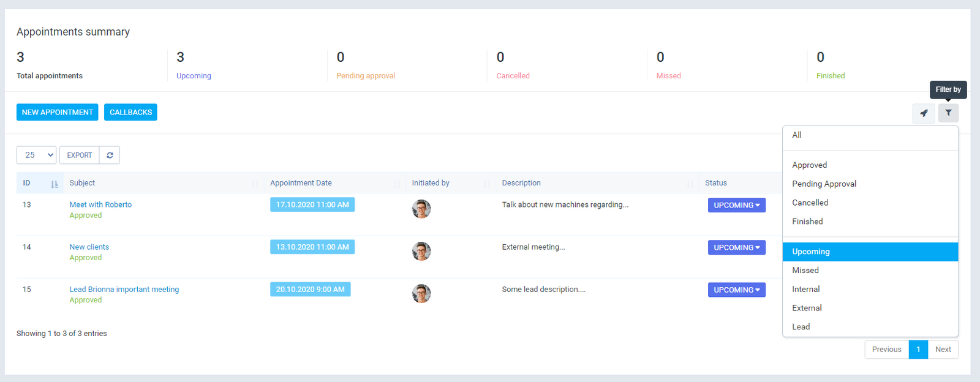Expand UPCOMING status dropdown for appointment 15
980x382 pixels.
736,290
